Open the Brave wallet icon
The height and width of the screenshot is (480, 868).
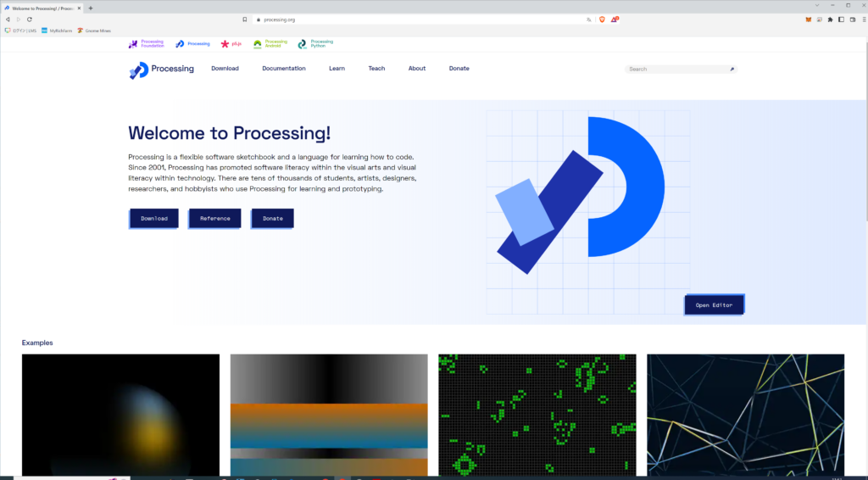tap(853, 20)
